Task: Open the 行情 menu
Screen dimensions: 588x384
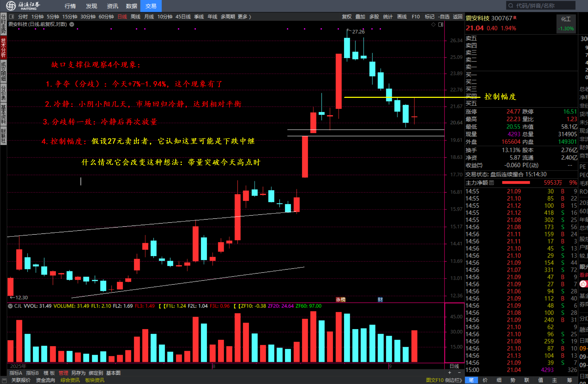Action: [x=70, y=6]
